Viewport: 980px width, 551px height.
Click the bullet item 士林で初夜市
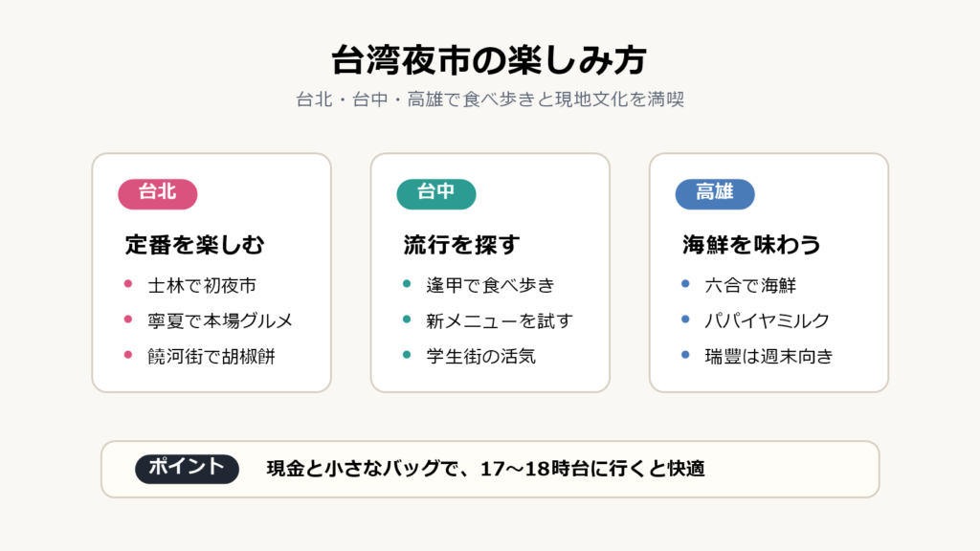coord(202,285)
